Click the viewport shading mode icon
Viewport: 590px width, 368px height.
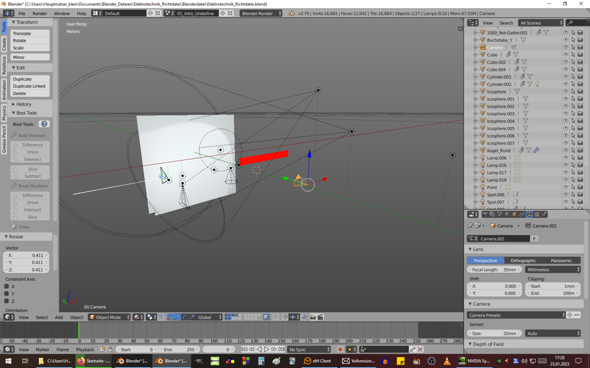tap(138, 317)
